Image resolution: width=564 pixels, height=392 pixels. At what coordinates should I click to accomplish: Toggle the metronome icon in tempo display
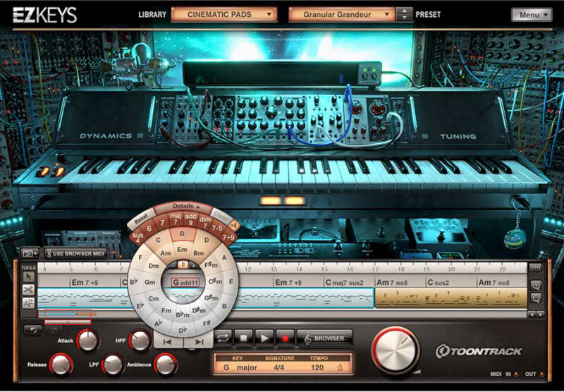click(340, 367)
